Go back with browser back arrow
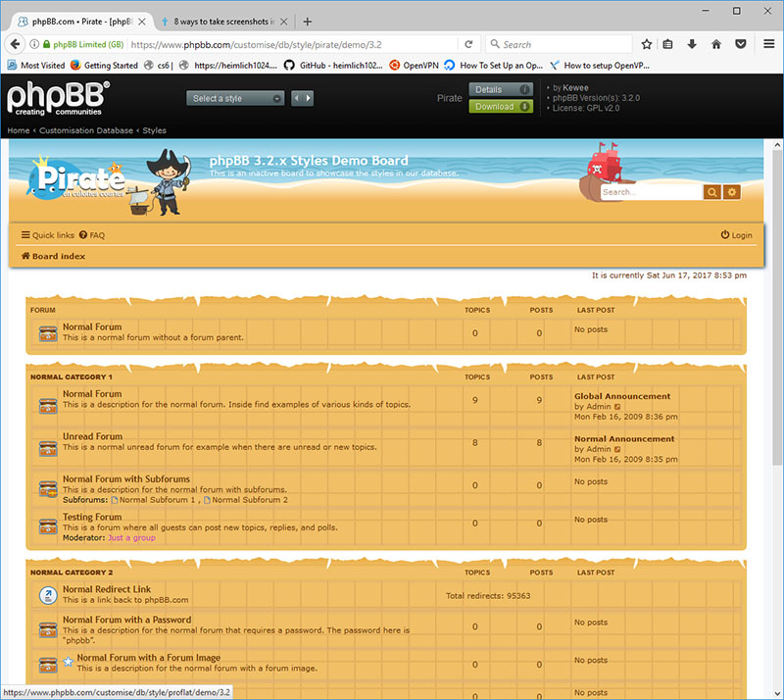The width and height of the screenshot is (784, 700). 15,44
